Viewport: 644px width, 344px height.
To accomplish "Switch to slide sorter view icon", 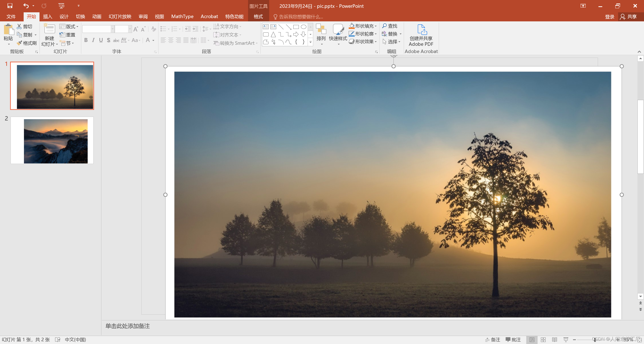I will (543, 339).
